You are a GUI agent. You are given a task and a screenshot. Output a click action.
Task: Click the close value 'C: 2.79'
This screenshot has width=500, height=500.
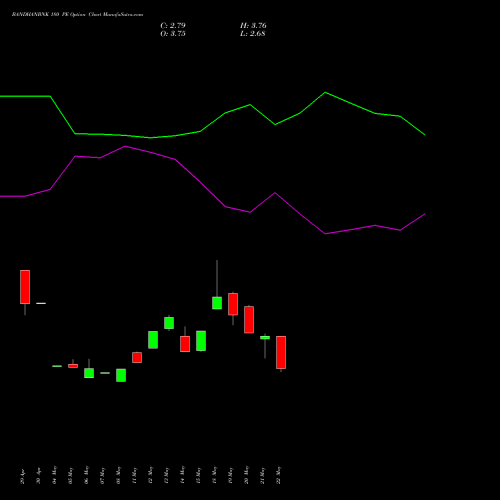173,26
